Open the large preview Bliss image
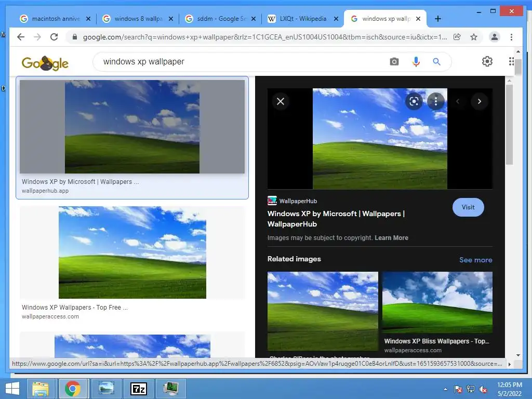 380,138
